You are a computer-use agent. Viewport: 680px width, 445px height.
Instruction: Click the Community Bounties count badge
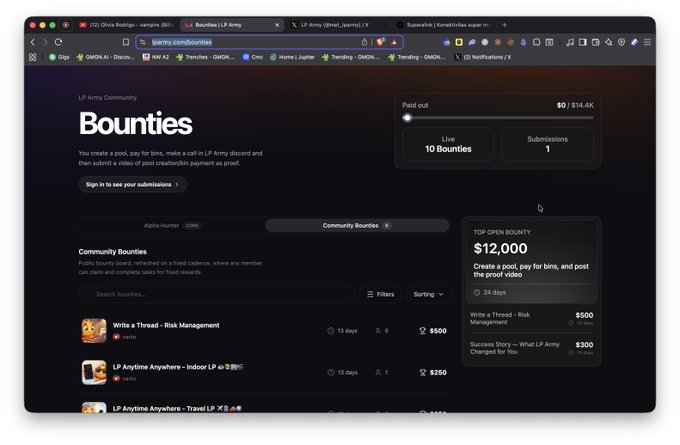[387, 226]
